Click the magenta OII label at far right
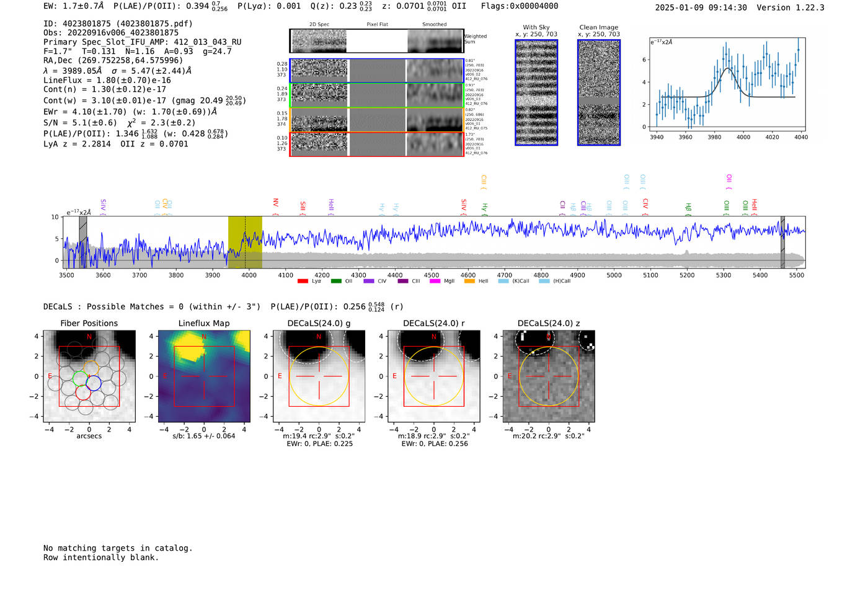This screenshot has height=591, width=868. pos(728,181)
